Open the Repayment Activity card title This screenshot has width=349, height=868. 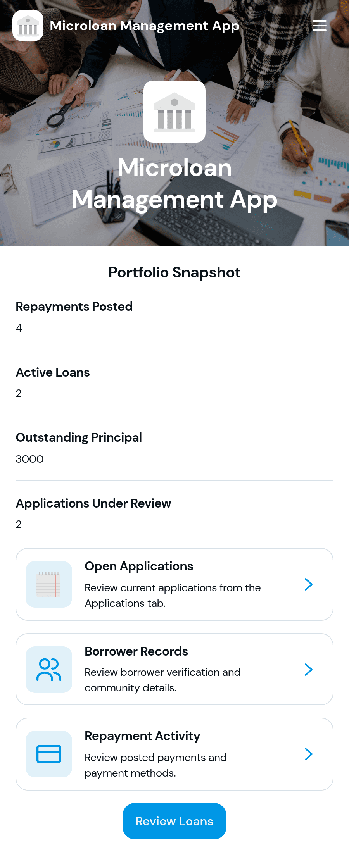(142, 736)
